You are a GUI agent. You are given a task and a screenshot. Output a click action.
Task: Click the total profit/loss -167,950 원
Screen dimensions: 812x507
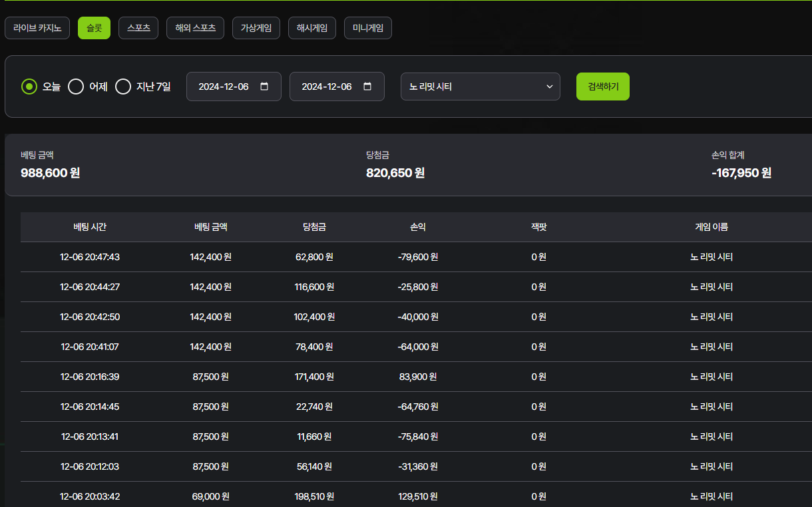(x=741, y=173)
